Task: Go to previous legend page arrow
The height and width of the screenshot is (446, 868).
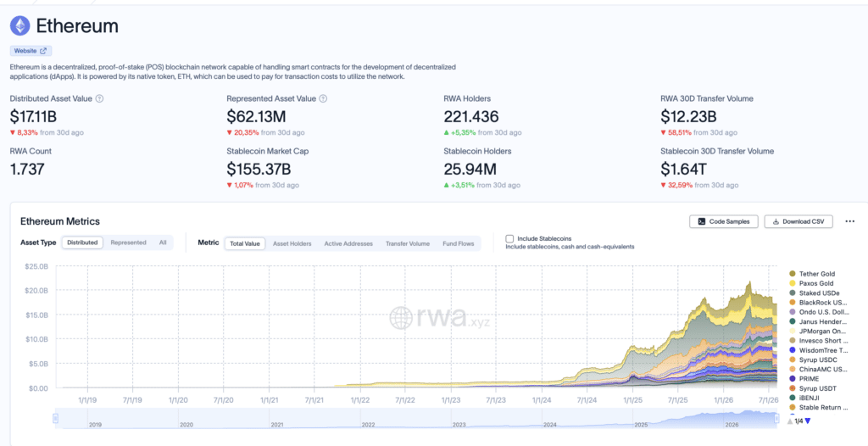Action: tap(789, 421)
